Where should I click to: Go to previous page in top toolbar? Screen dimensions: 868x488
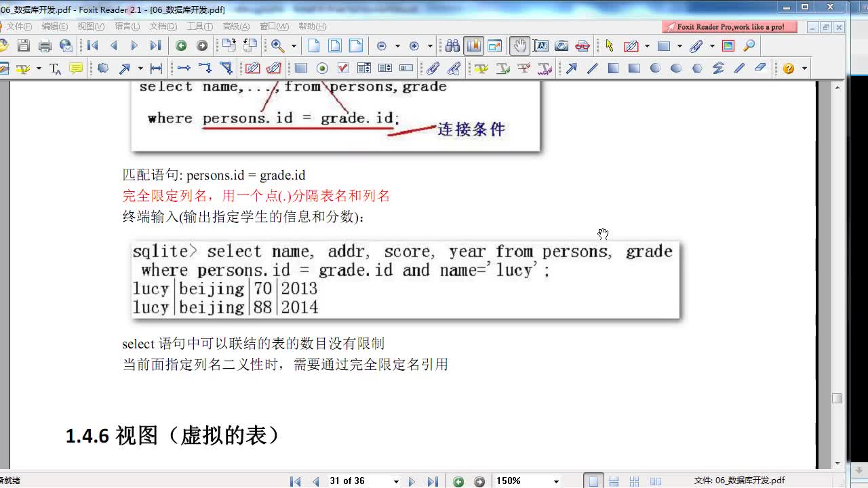pos(114,46)
